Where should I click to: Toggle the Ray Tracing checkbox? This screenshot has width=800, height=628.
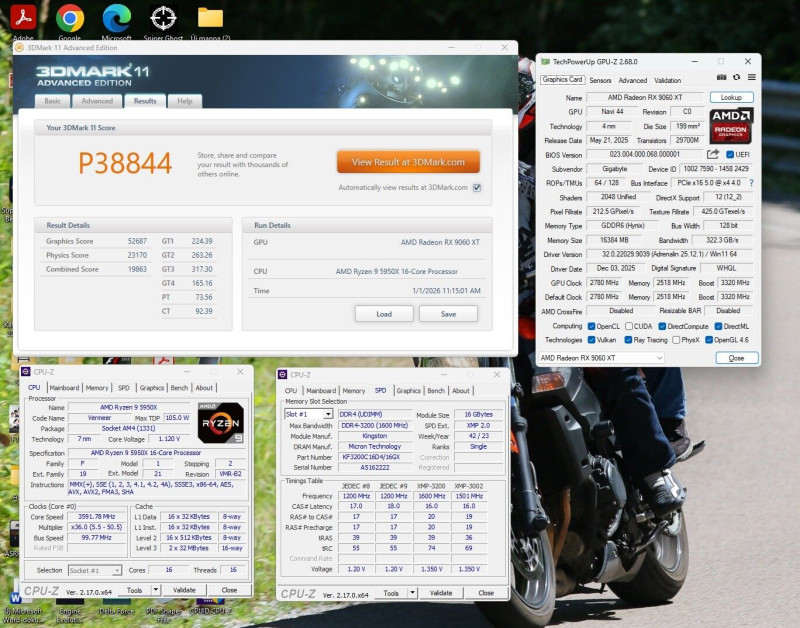coord(628,340)
